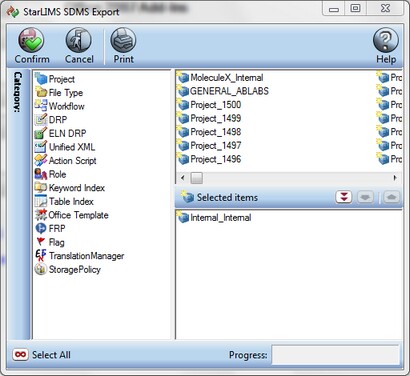The width and height of the screenshot is (410, 376).
Task: Click the red double-arrow move-down button
Action: pyautogui.click(x=344, y=197)
